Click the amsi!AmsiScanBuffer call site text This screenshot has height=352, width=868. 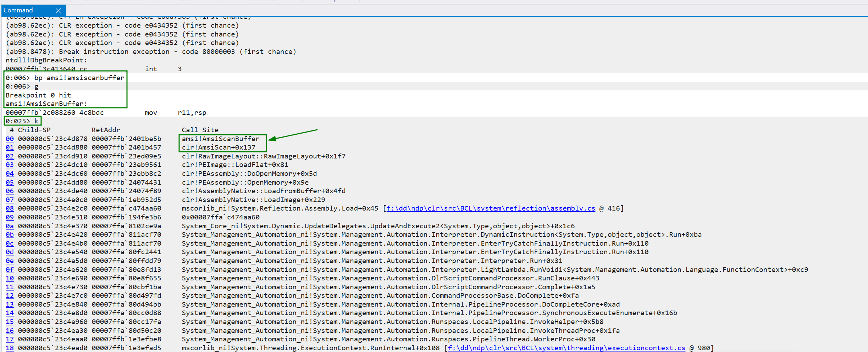coord(221,139)
